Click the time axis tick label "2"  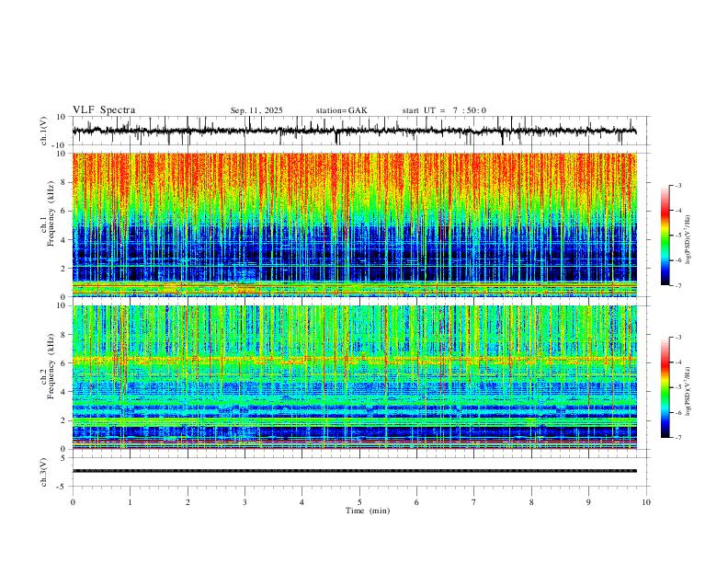188,502
